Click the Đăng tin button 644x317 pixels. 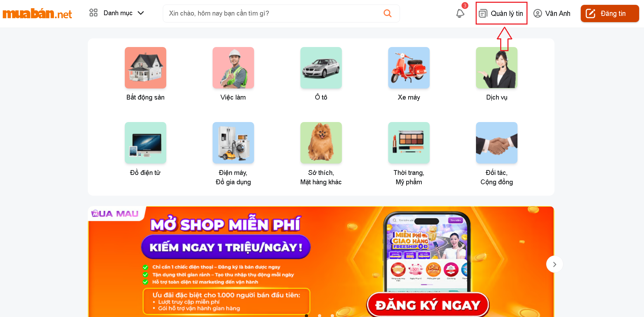(x=610, y=13)
